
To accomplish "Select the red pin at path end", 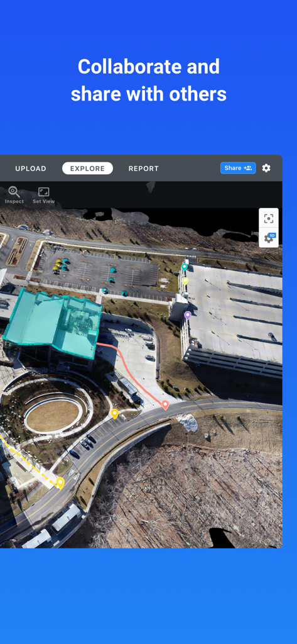I will (x=165, y=405).
